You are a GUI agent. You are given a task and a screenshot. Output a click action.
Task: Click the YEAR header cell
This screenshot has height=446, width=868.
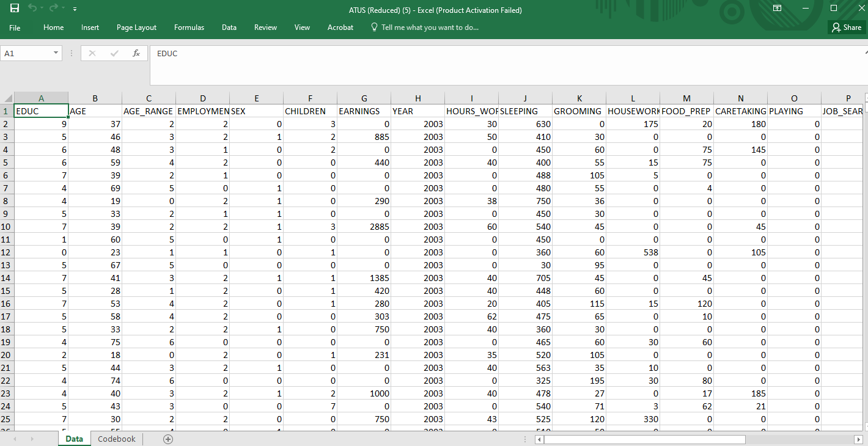tap(417, 111)
